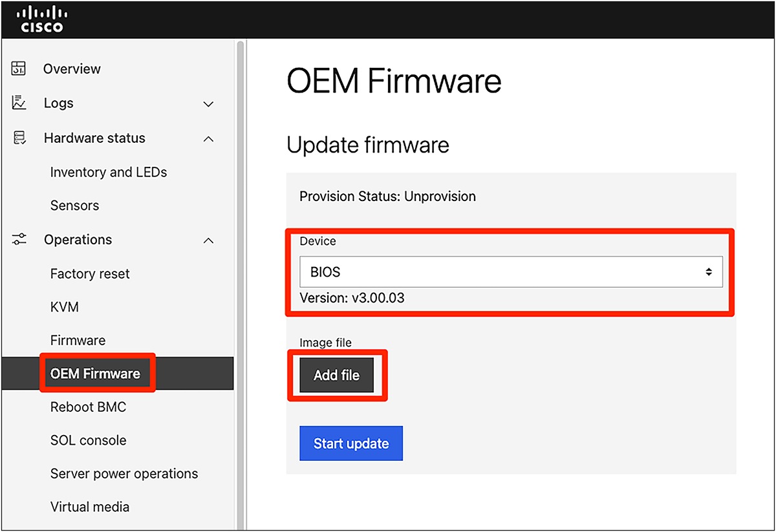Click the Cisco logo in header
The height and width of the screenshot is (532, 776).
[42, 19]
